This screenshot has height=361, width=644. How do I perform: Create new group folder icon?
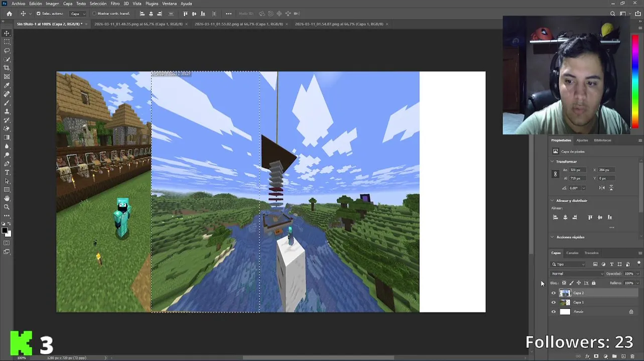point(614,356)
